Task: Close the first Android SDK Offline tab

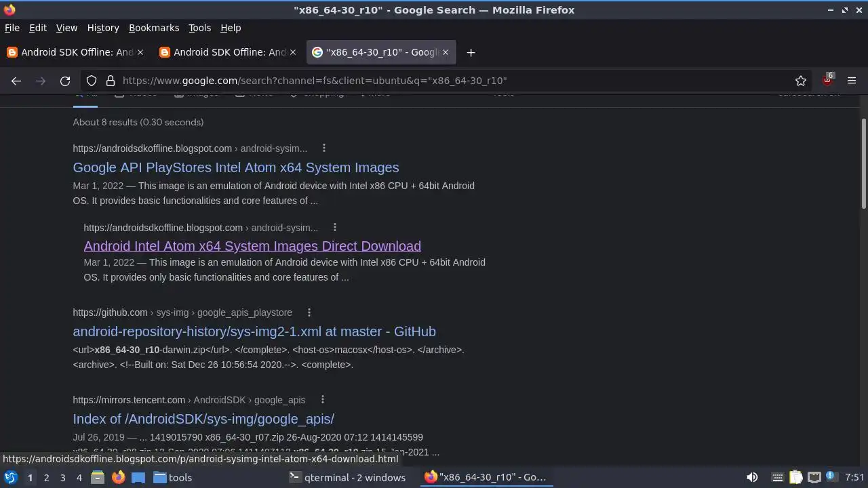Action: click(140, 52)
